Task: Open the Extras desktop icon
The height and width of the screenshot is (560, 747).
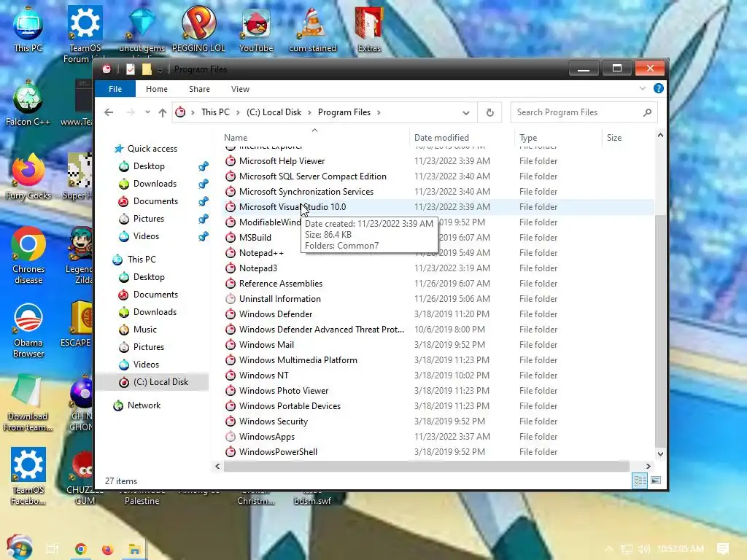Action: 369,28
